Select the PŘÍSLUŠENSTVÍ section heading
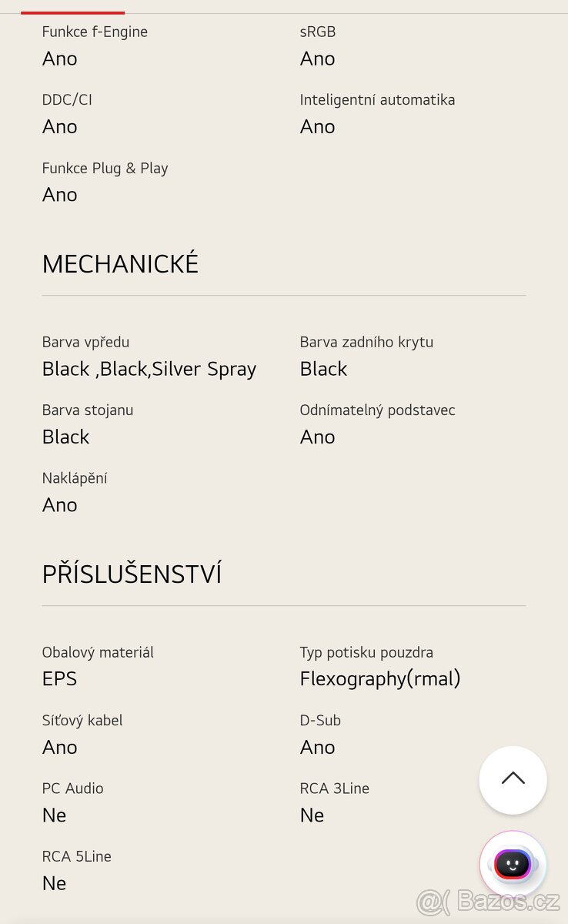The image size is (568, 924). [132, 574]
